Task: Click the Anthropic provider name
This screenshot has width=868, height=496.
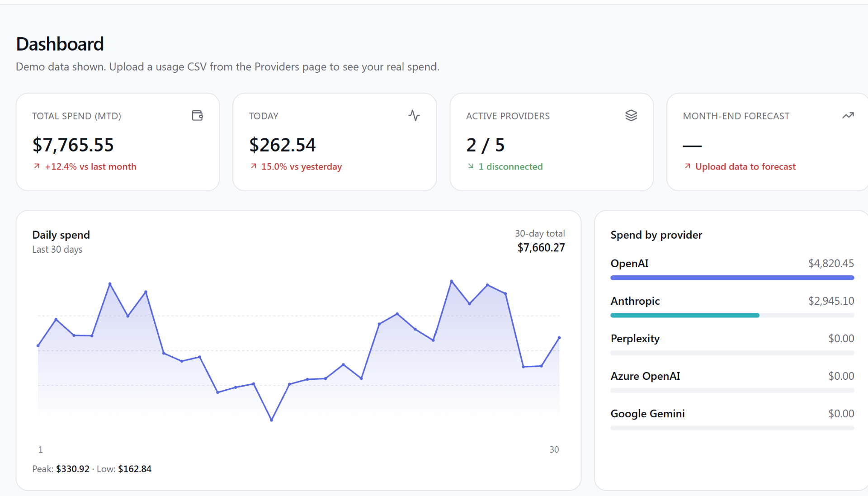Action: (x=635, y=301)
